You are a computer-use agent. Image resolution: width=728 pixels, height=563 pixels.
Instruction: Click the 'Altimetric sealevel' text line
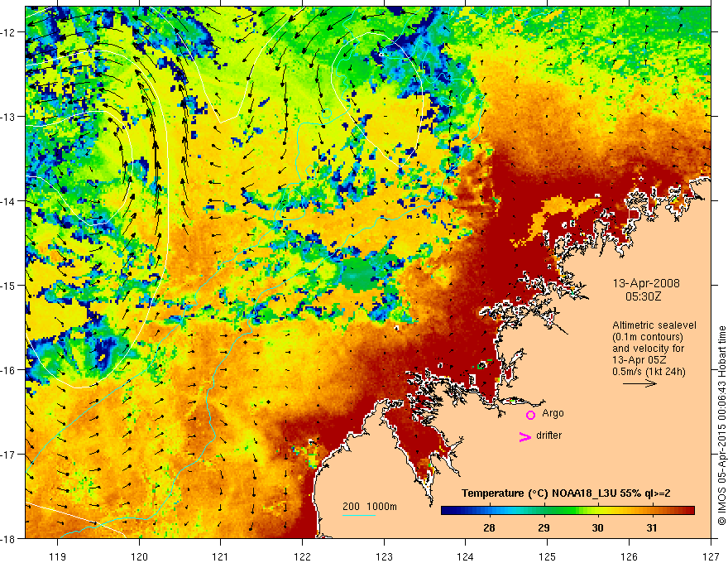[654, 325]
